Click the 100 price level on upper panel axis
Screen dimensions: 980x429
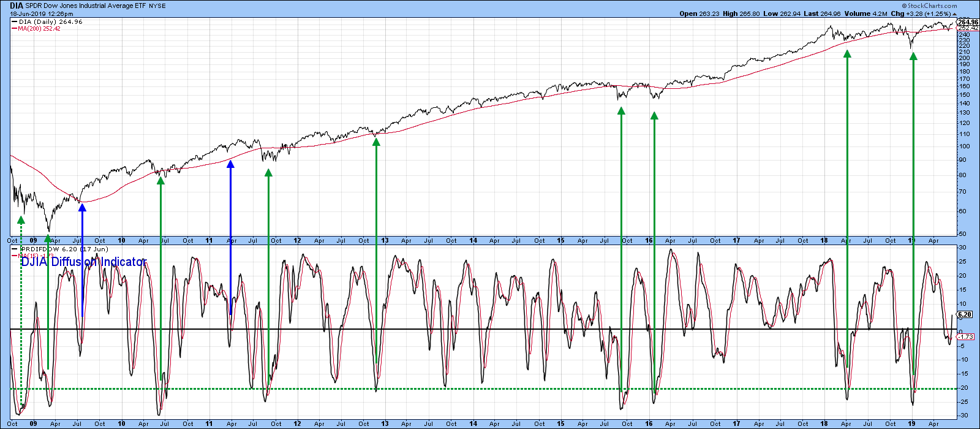point(963,146)
